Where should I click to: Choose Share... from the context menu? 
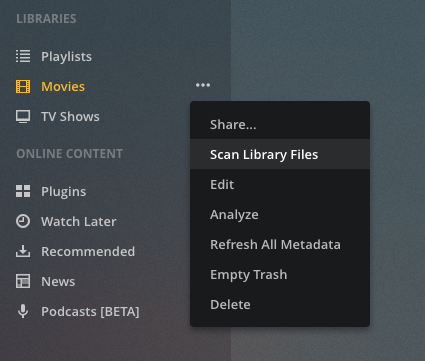point(280,124)
